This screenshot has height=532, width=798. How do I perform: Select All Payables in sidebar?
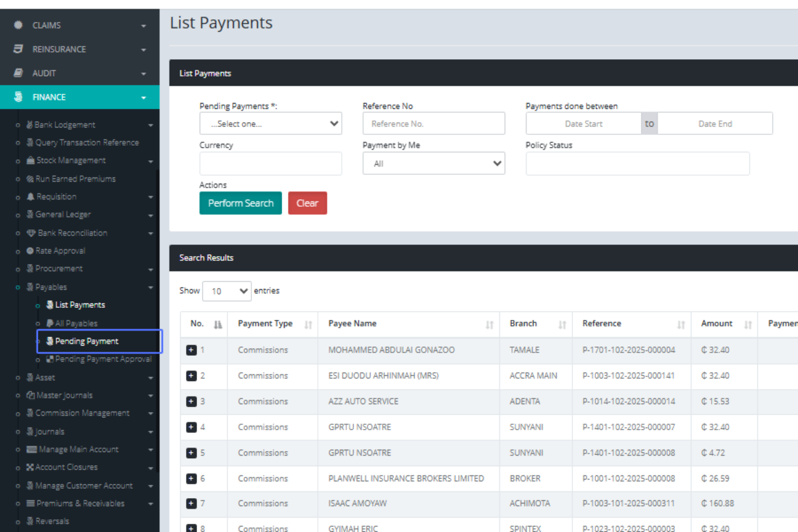click(x=76, y=323)
